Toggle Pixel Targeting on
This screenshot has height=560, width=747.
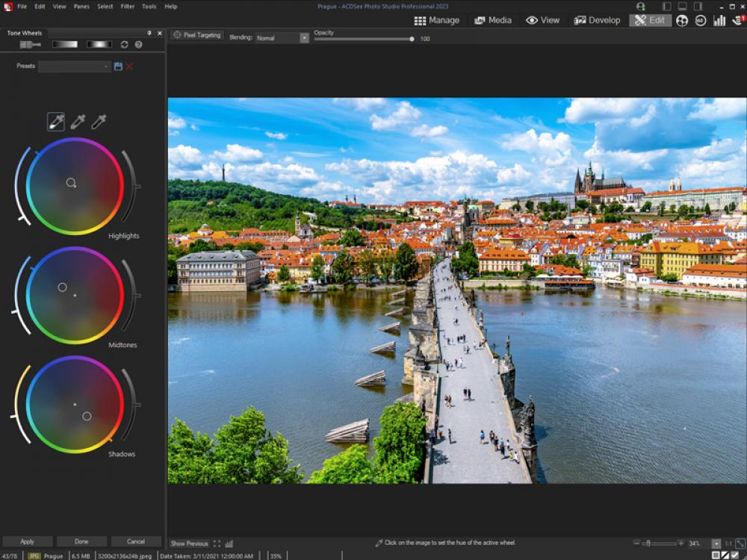[199, 35]
